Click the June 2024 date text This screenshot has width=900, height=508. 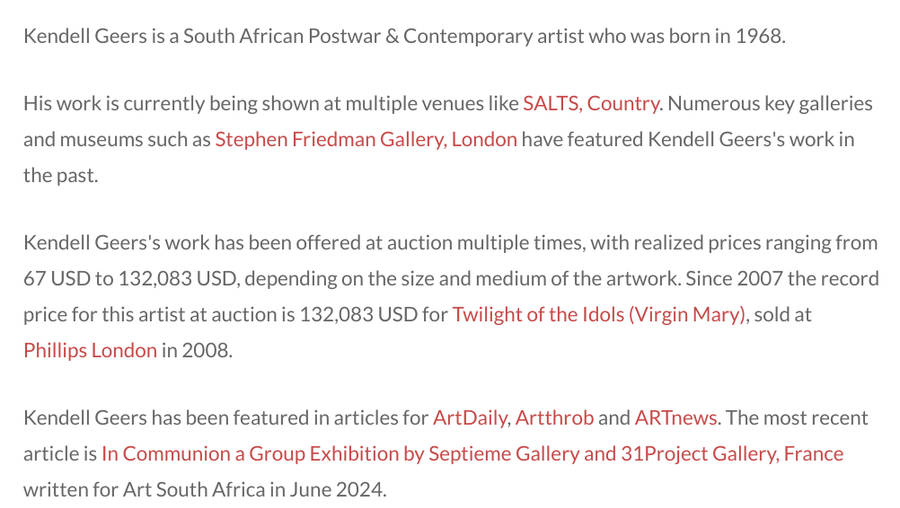pyautogui.click(x=335, y=490)
